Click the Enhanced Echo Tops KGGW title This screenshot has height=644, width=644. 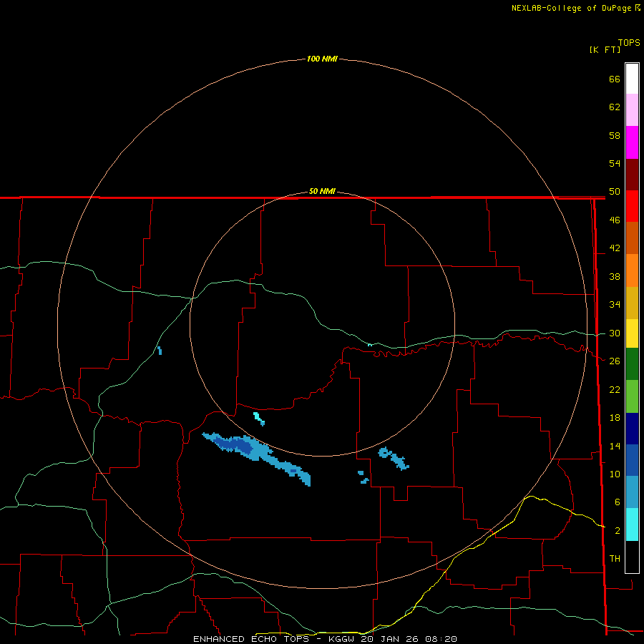pyautogui.click(x=325, y=639)
